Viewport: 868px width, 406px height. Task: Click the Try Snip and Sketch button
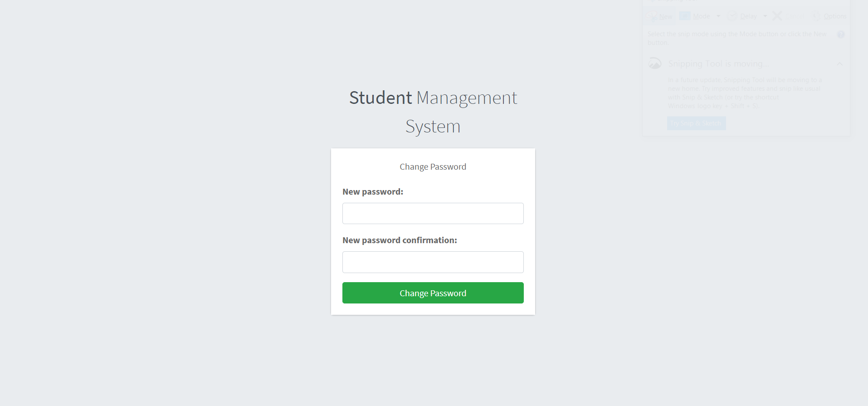[x=697, y=123]
